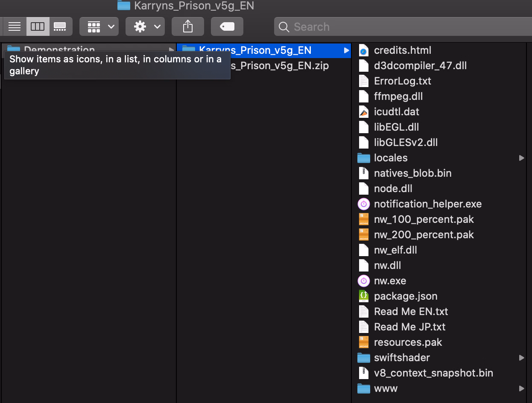The width and height of the screenshot is (532, 403).
Task: Select the swiftshader folder name
Action: tap(402, 358)
